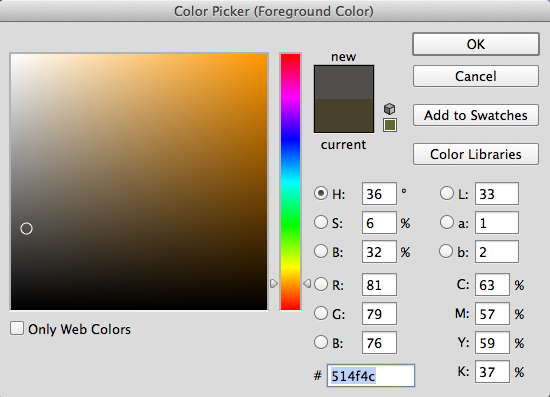The image size is (550, 397).
Task: Select the Lab a channel radio button
Action: [447, 222]
